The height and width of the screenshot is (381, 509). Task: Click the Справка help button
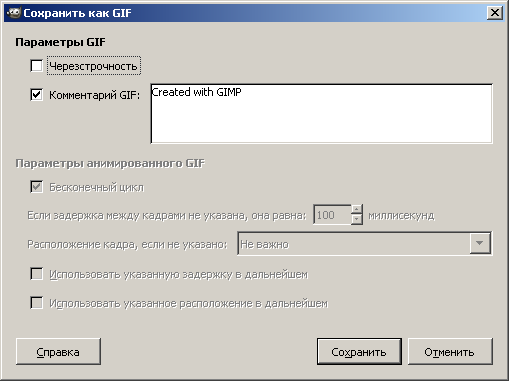(x=58, y=352)
